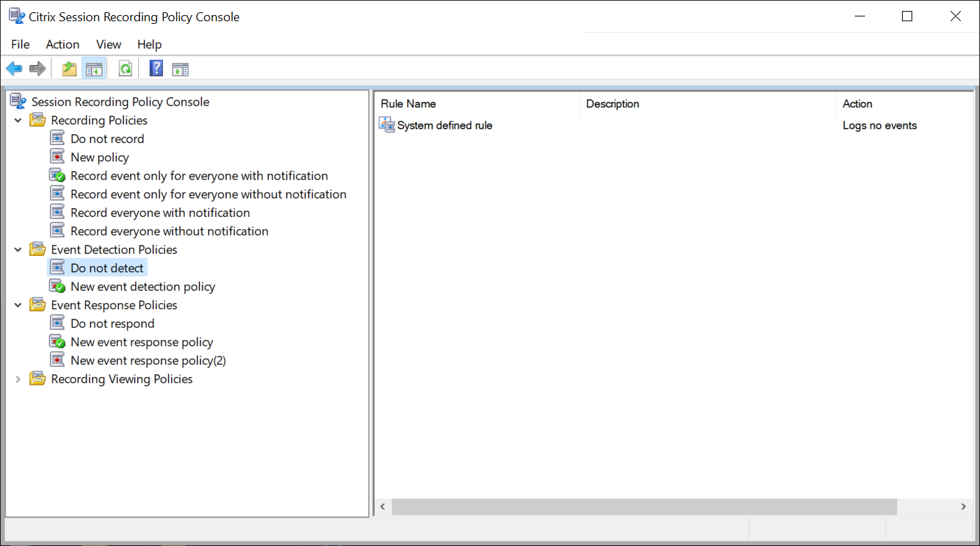Expand the Recording Viewing Policies folder

tap(18, 379)
